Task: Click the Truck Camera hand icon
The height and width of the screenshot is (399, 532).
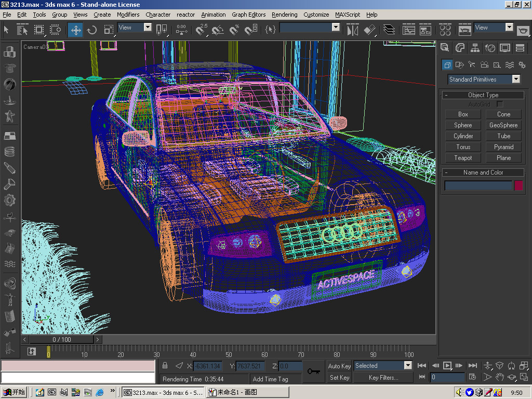Action: (x=499, y=377)
